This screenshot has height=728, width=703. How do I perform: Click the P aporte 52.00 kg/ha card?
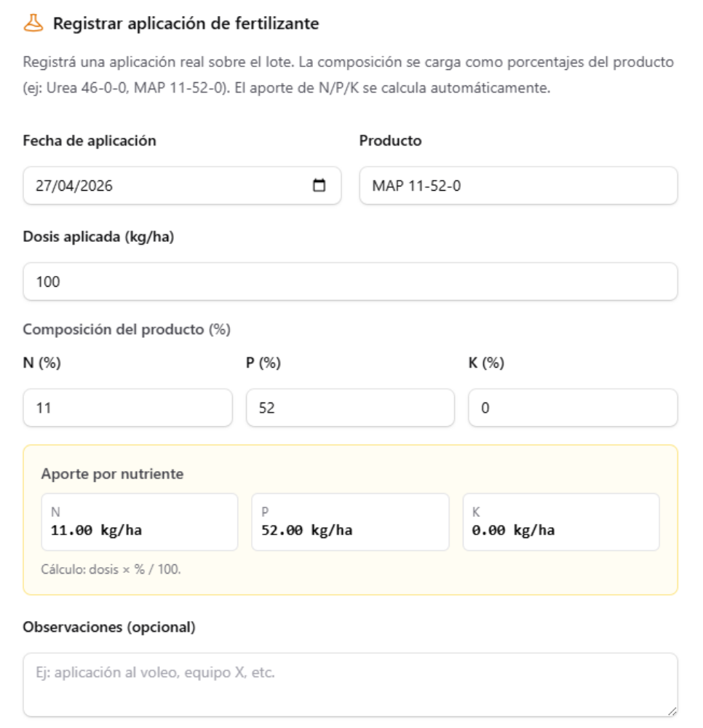point(350,522)
